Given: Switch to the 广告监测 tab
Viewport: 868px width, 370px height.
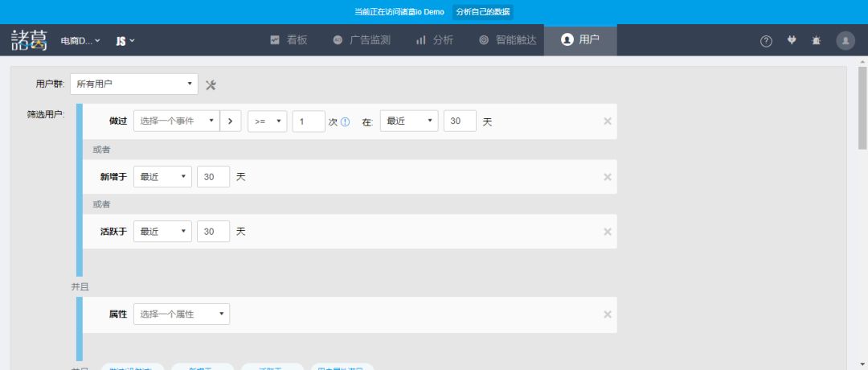Looking at the screenshot, I should (362, 40).
